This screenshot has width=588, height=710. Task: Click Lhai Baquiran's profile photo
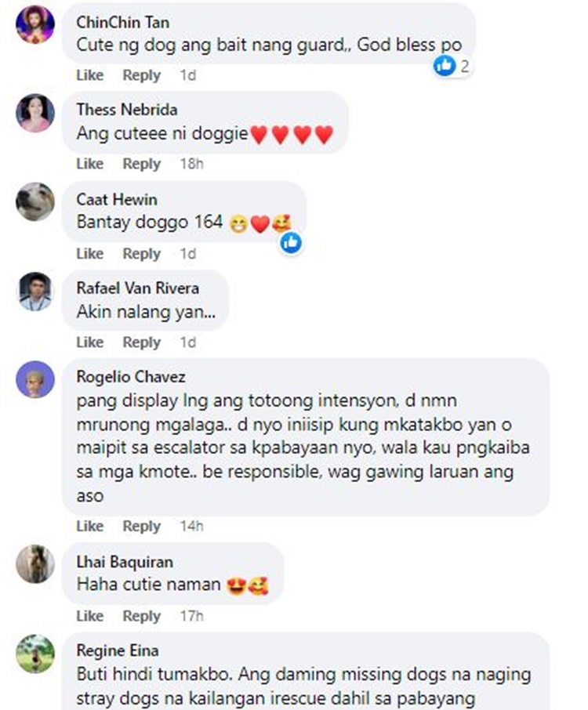tap(35, 563)
